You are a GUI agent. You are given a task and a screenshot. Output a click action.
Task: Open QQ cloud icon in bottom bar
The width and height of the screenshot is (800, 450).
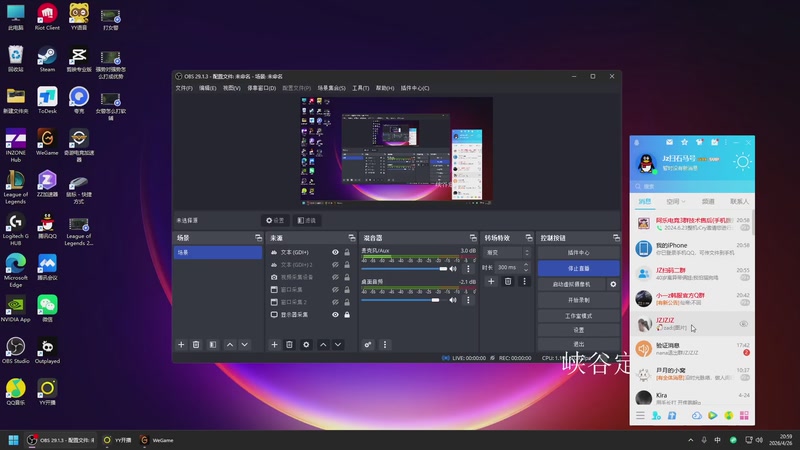coord(696,416)
